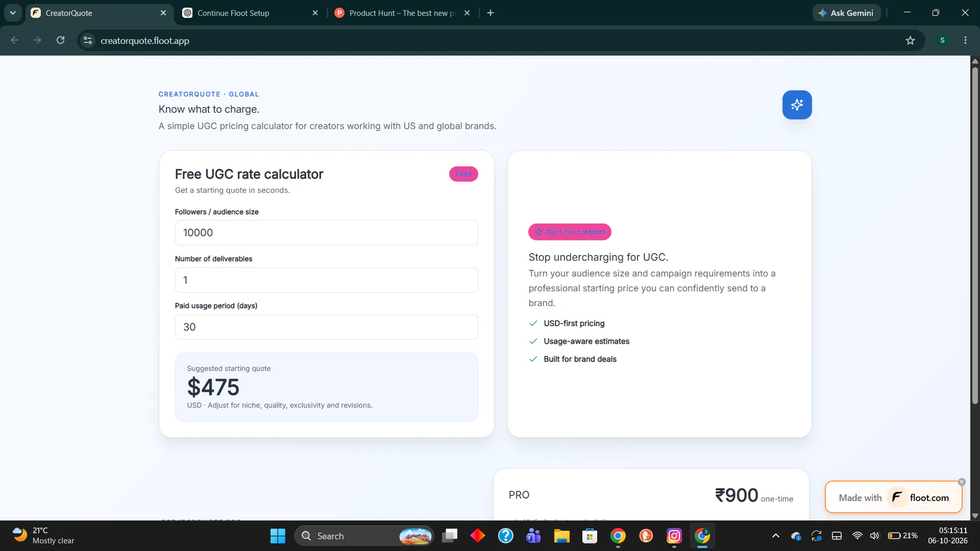
Task: Show hidden system tray icons chevron
Action: pos(775,536)
